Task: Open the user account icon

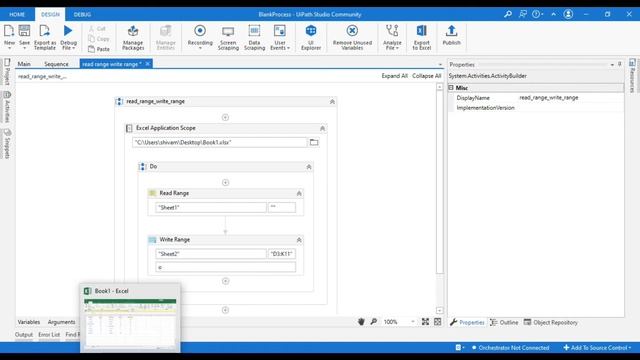Action: (568, 14)
